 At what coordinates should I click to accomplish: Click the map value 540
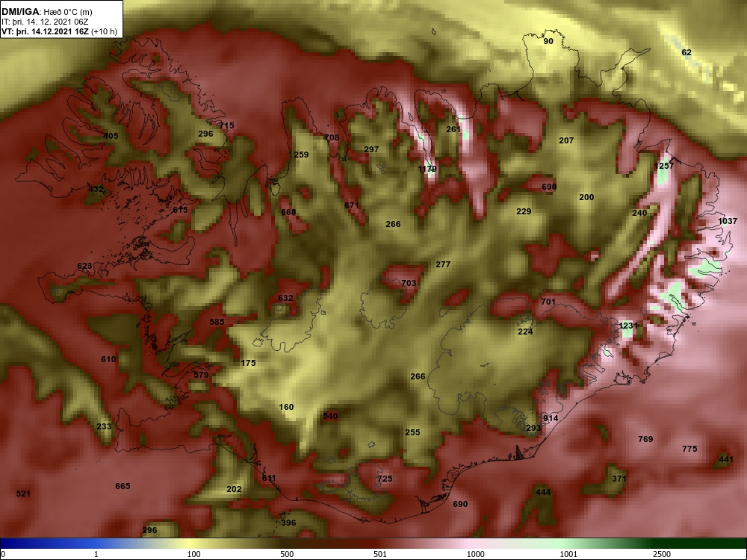(x=330, y=416)
